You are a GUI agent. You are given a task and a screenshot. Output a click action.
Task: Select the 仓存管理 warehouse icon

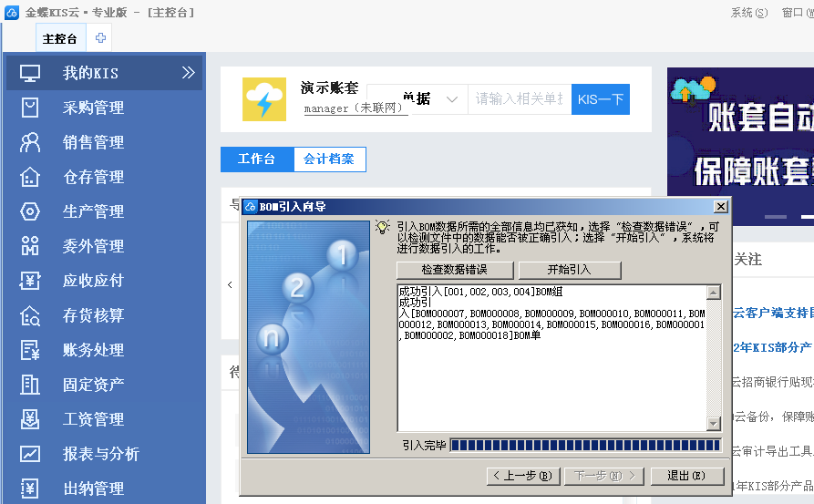(31, 177)
